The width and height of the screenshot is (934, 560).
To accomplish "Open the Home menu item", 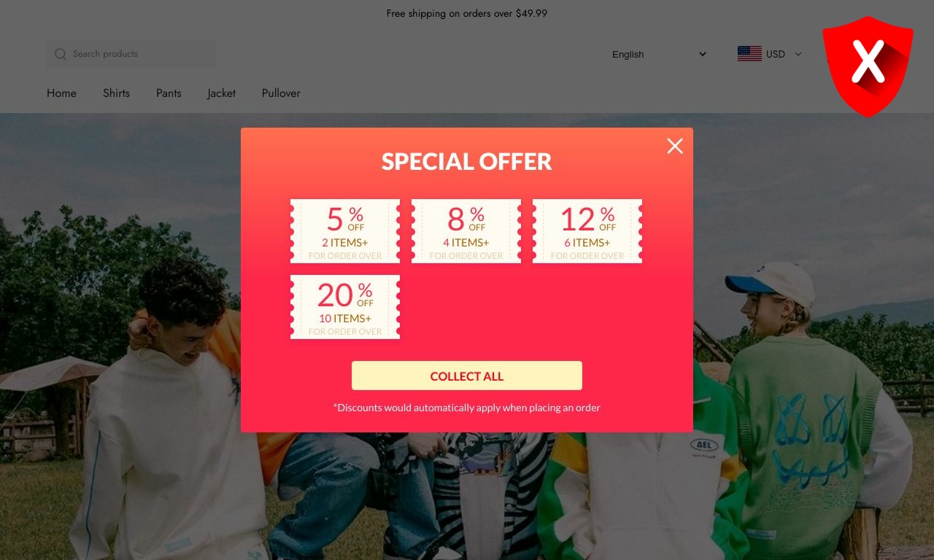I will click(x=61, y=93).
